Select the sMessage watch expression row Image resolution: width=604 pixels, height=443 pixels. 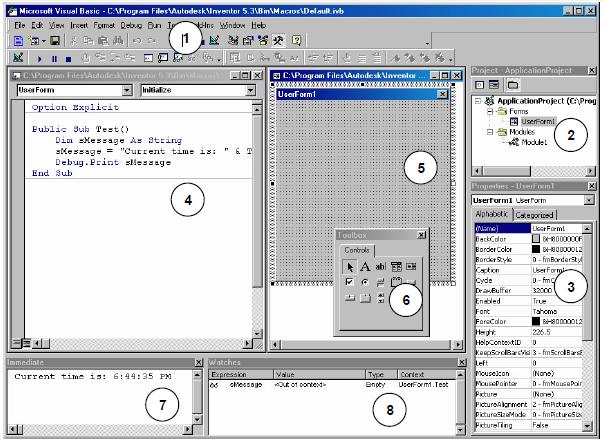click(334, 385)
